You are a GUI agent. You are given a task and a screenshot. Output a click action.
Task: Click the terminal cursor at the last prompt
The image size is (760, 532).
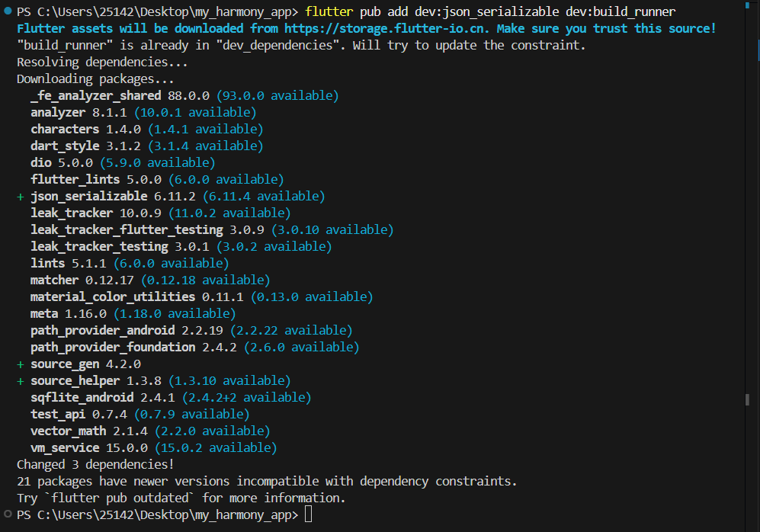308,514
